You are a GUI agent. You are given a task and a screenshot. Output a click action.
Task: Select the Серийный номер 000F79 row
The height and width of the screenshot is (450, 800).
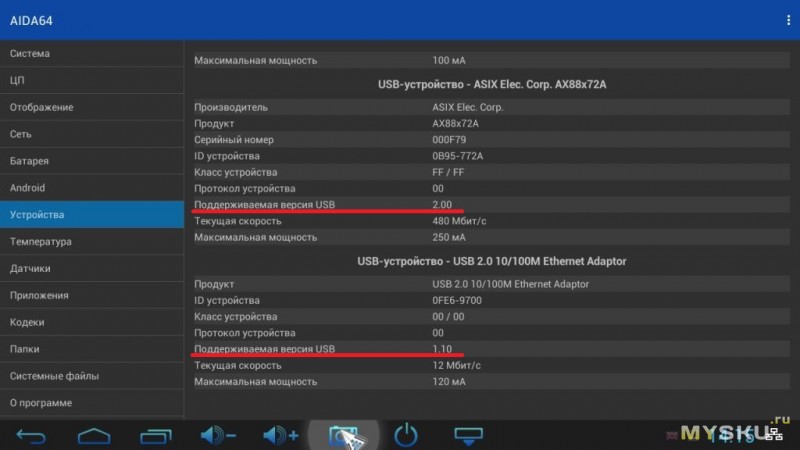(492, 140)
